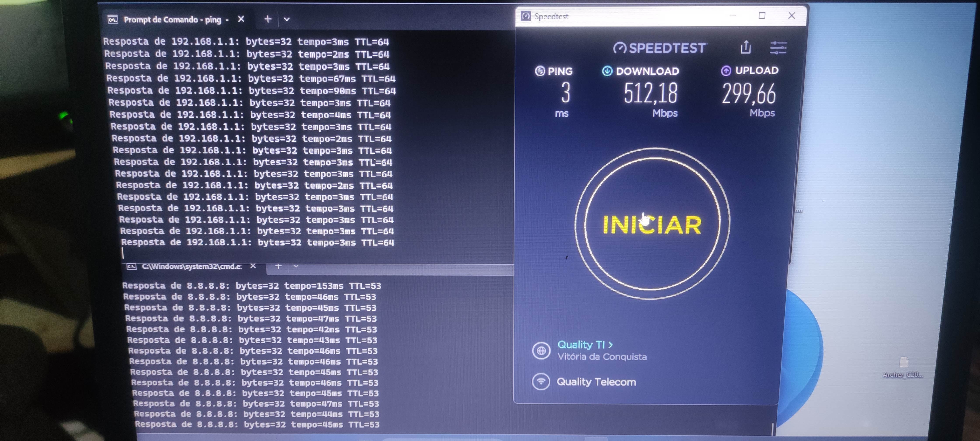Expand the lower terminal profile dropdown chevron

pos(296,266)
